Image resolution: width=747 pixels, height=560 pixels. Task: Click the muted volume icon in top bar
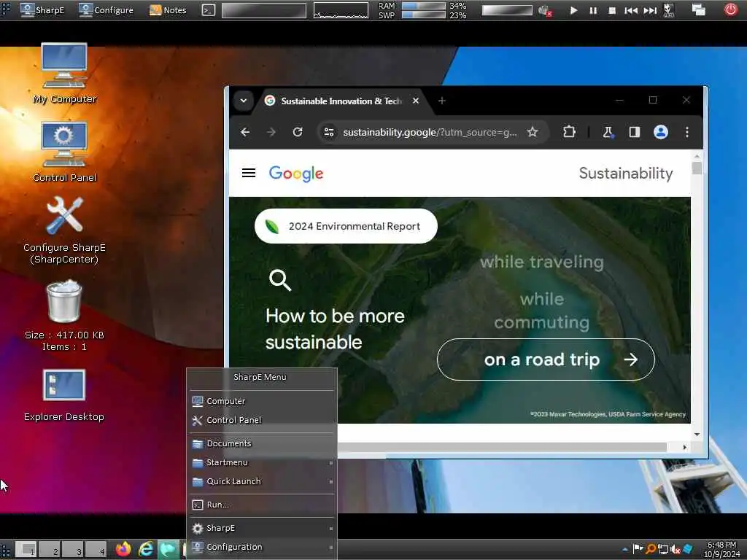coord(545,10)
